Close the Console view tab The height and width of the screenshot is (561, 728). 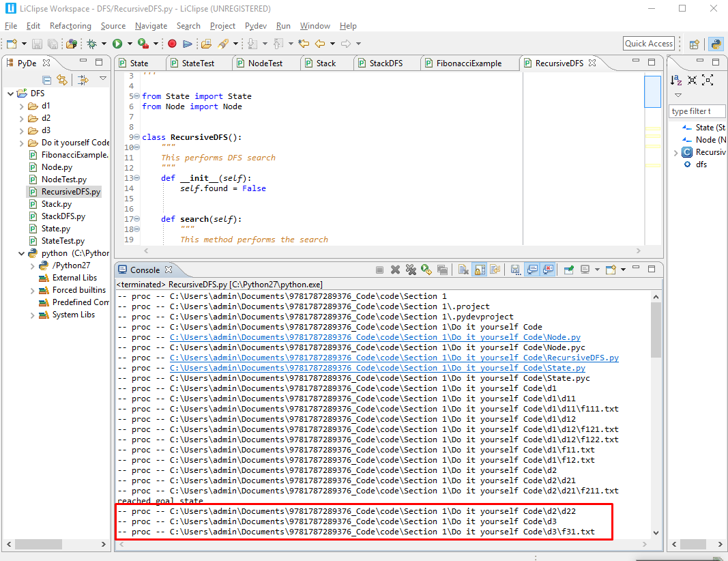point(169,270)
